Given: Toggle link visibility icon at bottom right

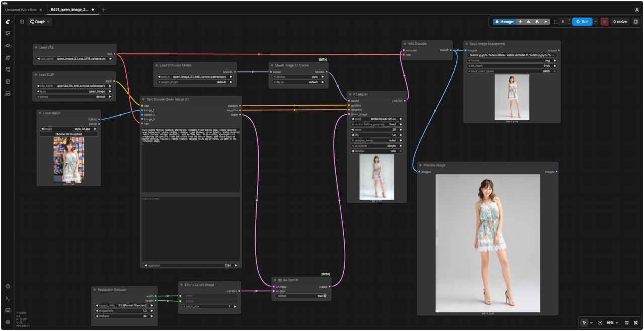Looking at the screenshot, I should tap(636, 322).
